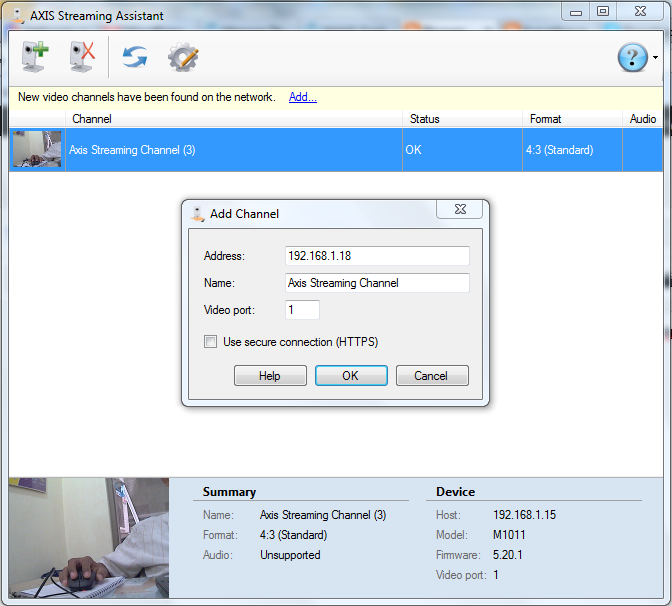
Task: Click the Host value 192.168.1.15
Action: click(x=524, y=515)
